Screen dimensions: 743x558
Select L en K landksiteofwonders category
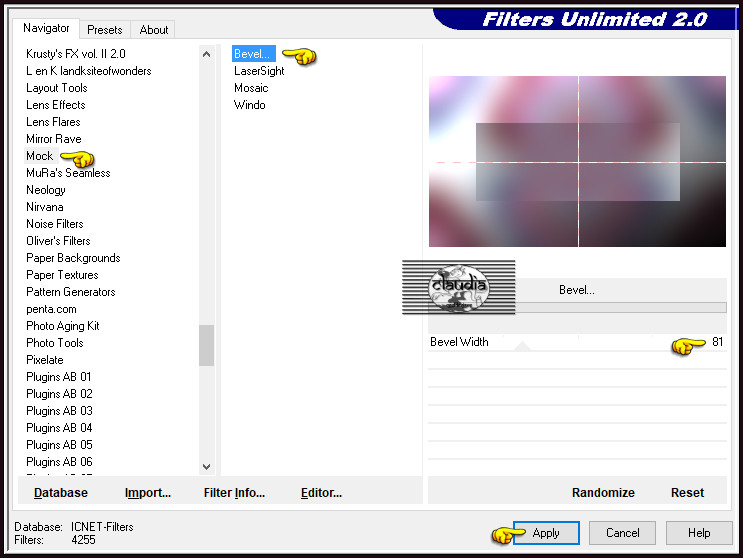pyautogui.click(x=89, y=71)
